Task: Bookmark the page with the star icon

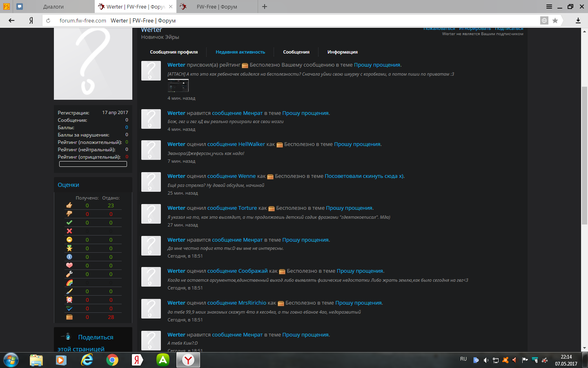Action: point(555,20)
